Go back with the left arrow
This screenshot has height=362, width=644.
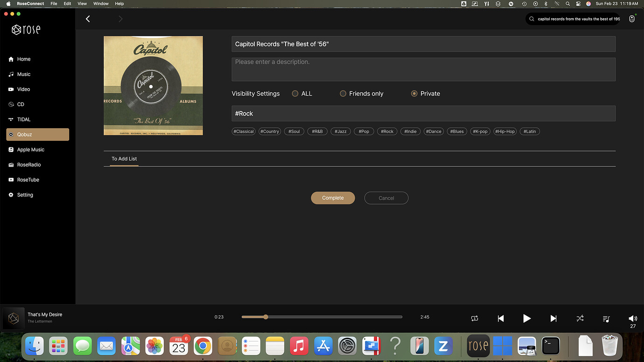88,19
